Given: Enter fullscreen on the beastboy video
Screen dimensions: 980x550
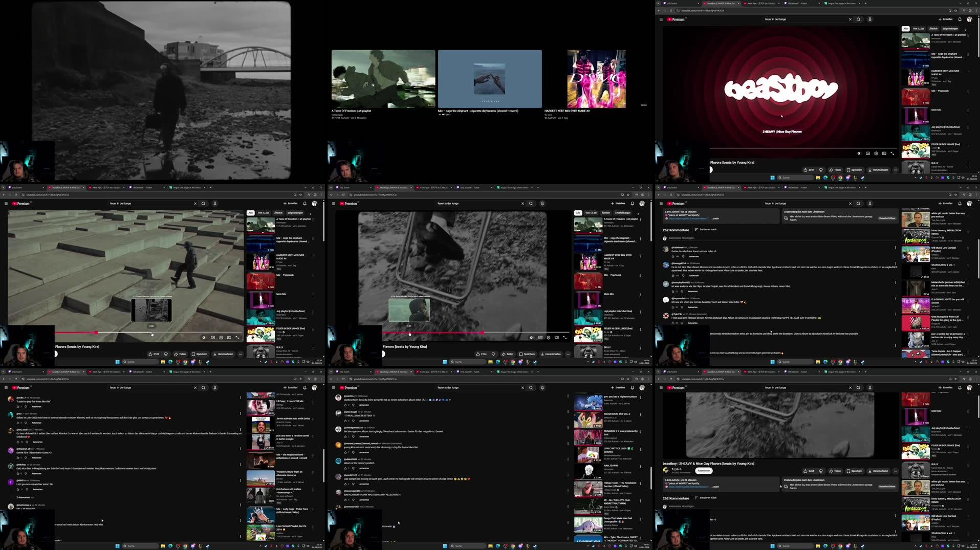Looking at the screenshot, I should click(x=892, y=153).
